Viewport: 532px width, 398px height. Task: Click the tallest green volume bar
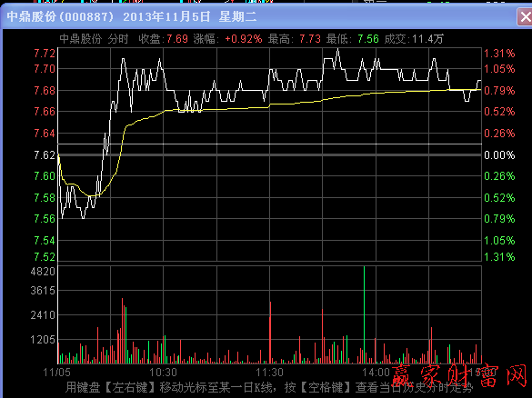364,315
